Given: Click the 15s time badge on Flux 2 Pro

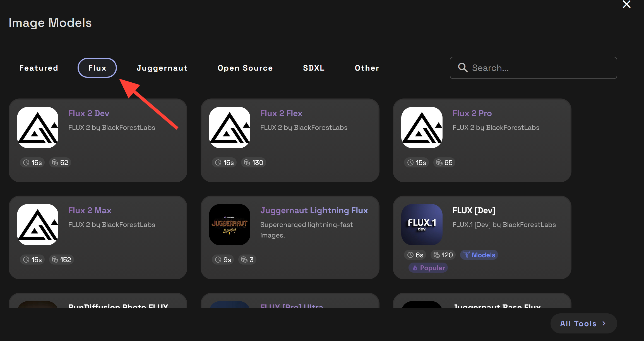Looking at the screenshot, I should [x=417, y=162].
